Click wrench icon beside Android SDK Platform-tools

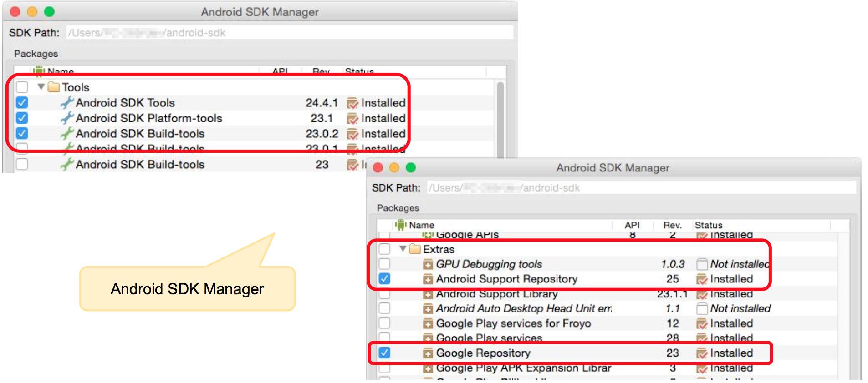[67, 118]
